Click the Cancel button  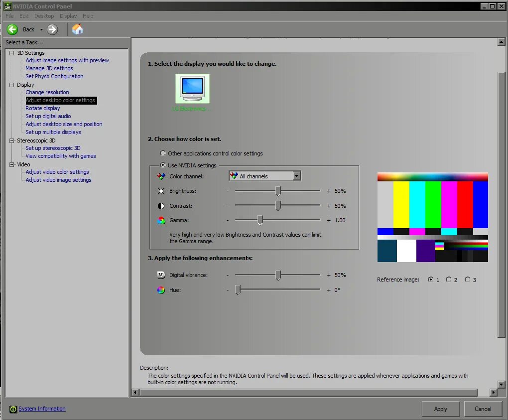tap(483, 409)
